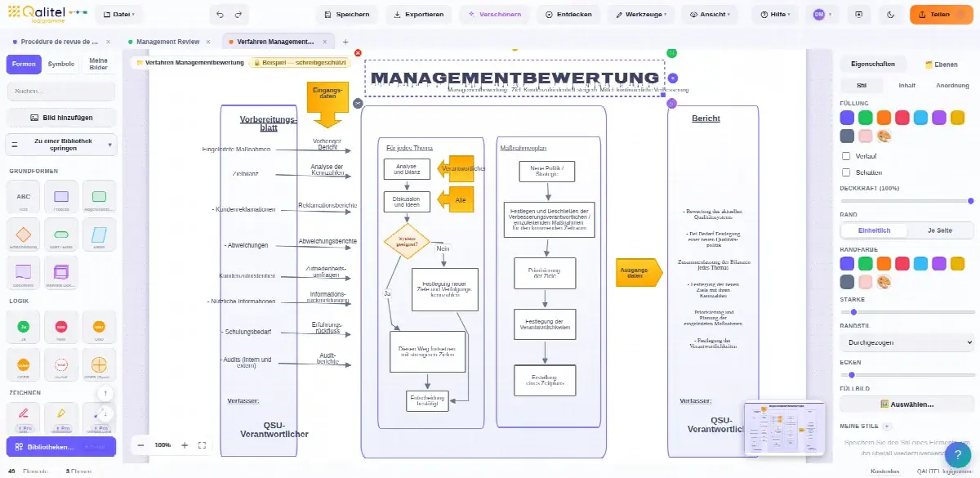Enable the Schatten checkbox
This screenshot has width=980, height=478.
(x=846, y=172)
